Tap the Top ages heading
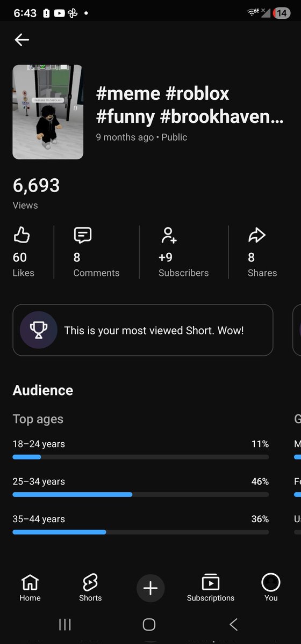 pos(38,419)
